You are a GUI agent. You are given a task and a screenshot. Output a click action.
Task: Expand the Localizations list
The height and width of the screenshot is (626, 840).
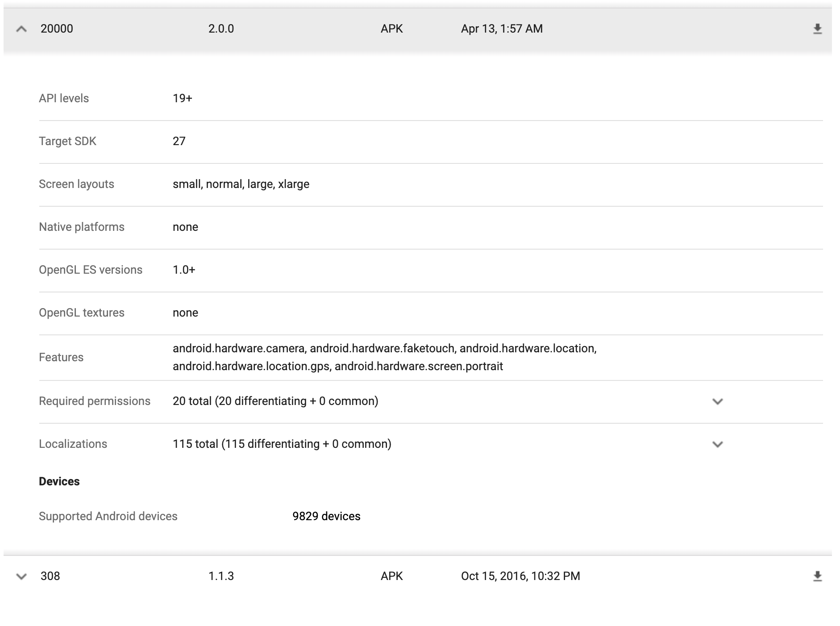pyautogui.click(x=717, y=444)
